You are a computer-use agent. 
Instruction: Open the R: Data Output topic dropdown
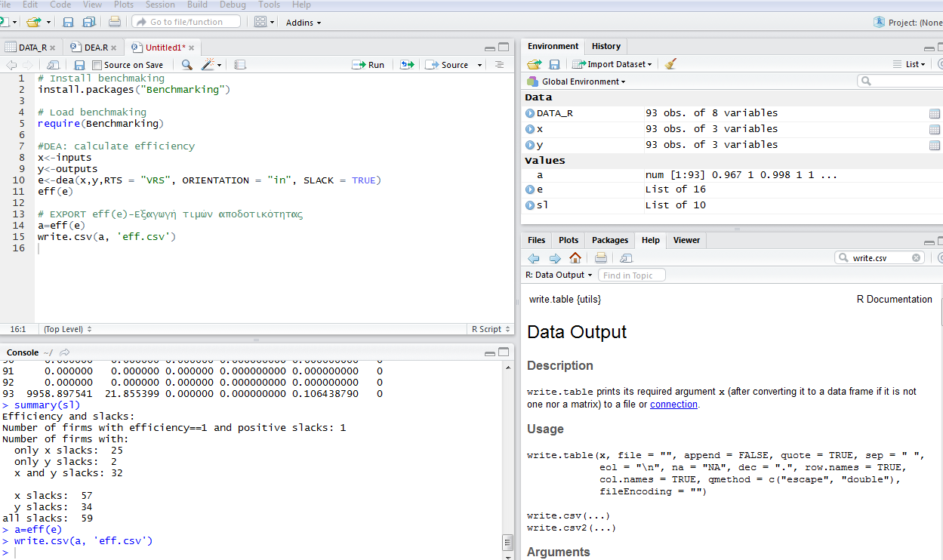[x=558, y=275]
